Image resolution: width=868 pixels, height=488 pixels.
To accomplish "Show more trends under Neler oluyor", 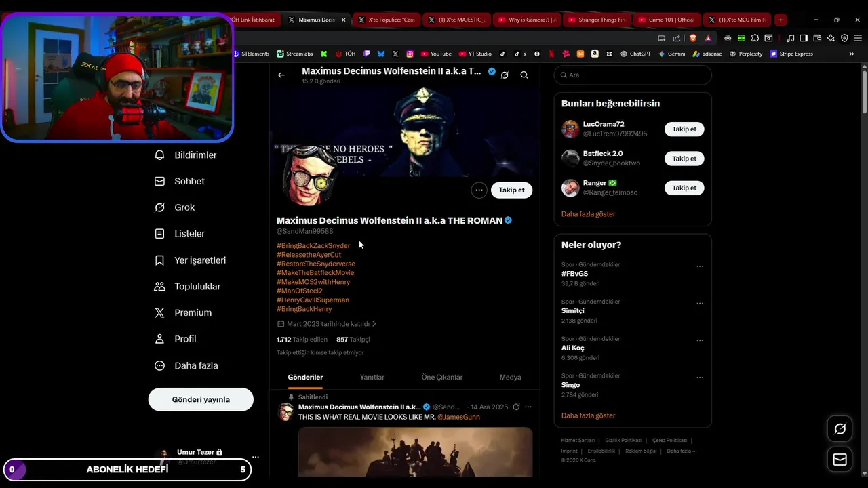I will coord(588,415).
